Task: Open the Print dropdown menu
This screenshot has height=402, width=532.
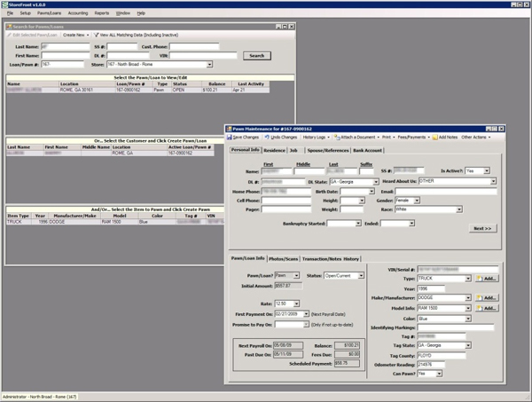Action: [x=388, y=138]
